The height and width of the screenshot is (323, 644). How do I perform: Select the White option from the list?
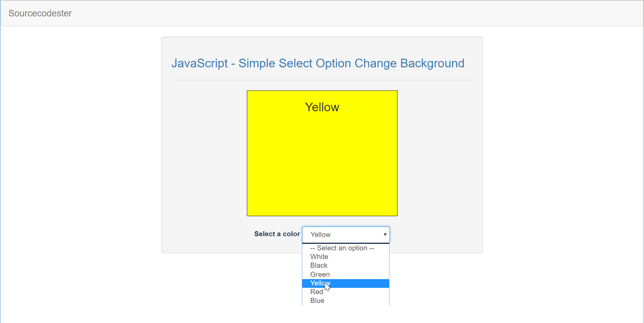click(319, 257)
